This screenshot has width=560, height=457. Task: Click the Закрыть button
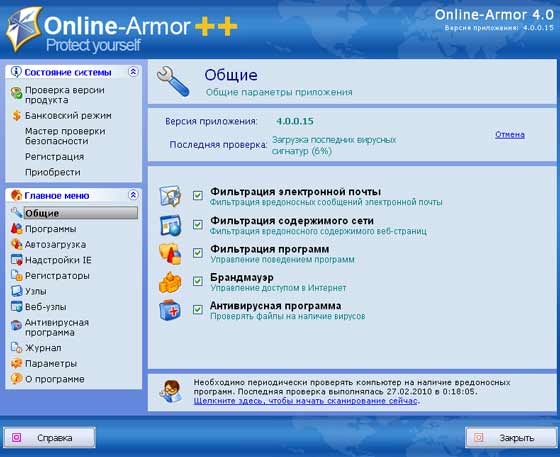[x=511, y=437]
